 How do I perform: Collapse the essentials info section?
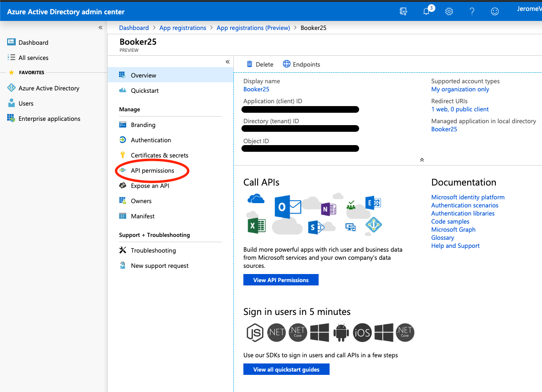point(422,160)
